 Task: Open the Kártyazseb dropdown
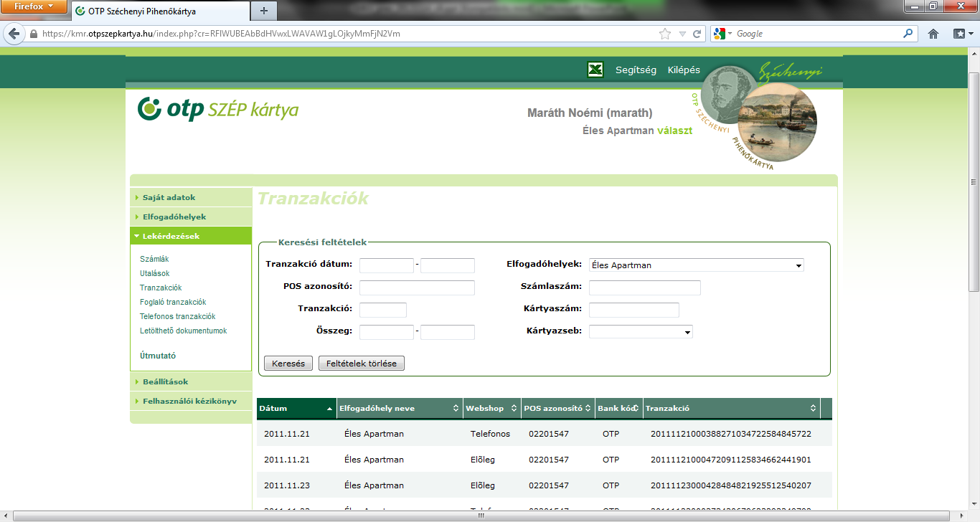(x=641, y=332)
